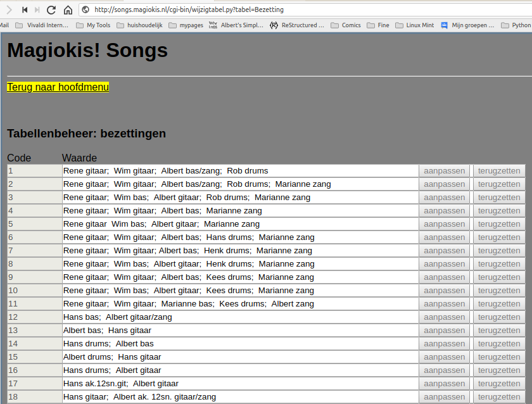Open the Albert's Simpl... bookmark
The width and height of the screenshot is (532, 404).
point(236,25)
